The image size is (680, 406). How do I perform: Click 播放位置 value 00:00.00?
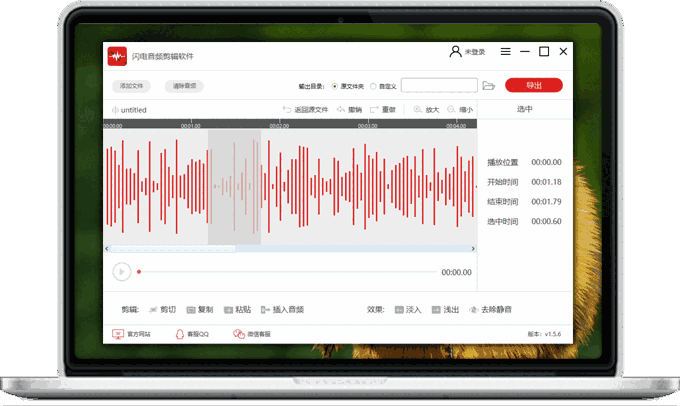point(546,162)
